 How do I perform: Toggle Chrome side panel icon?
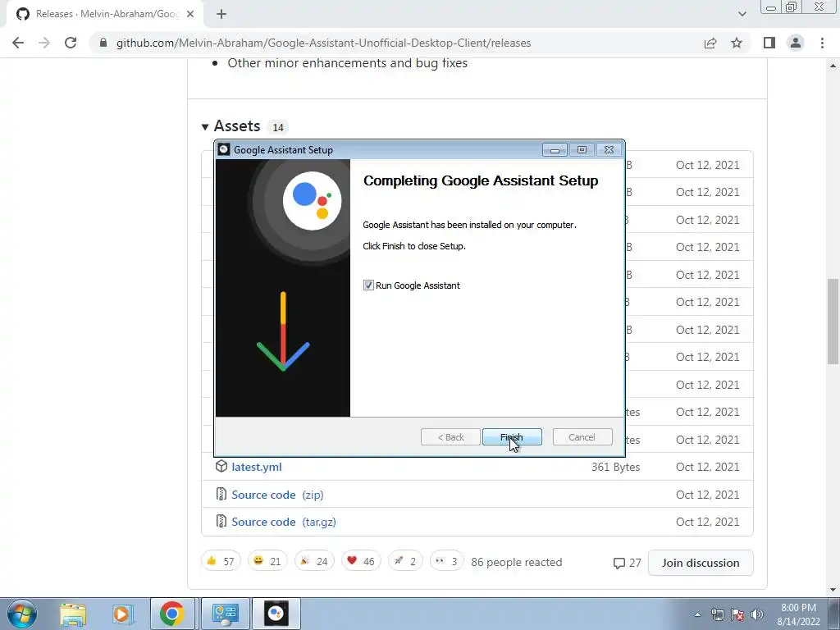[x=769, y=43]
